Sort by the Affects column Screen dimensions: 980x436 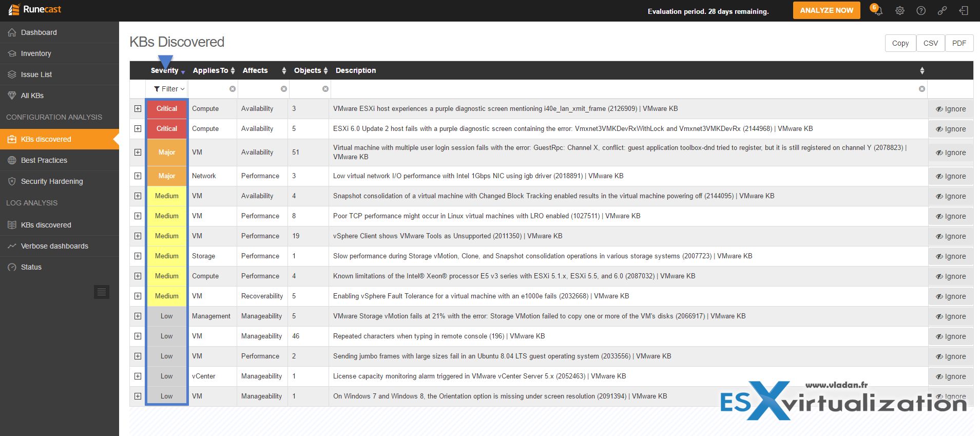click(264, 70)
